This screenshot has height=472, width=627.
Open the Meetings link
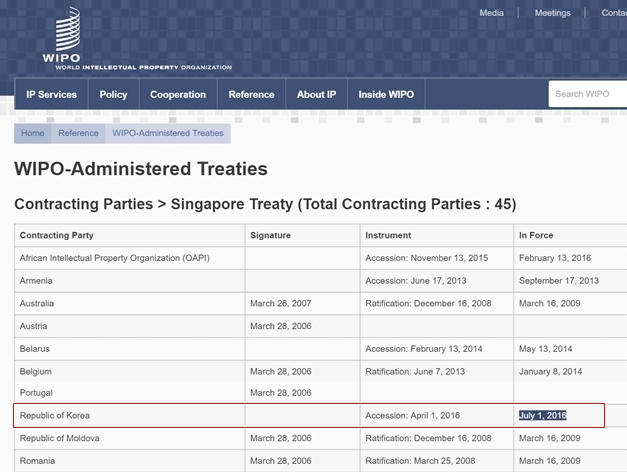click(553, 13)
